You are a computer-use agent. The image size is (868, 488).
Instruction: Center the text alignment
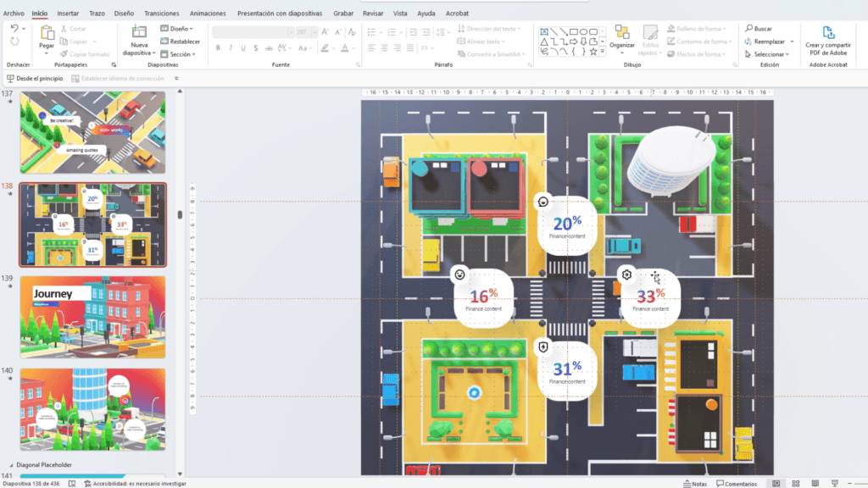[x=384, y=48]
